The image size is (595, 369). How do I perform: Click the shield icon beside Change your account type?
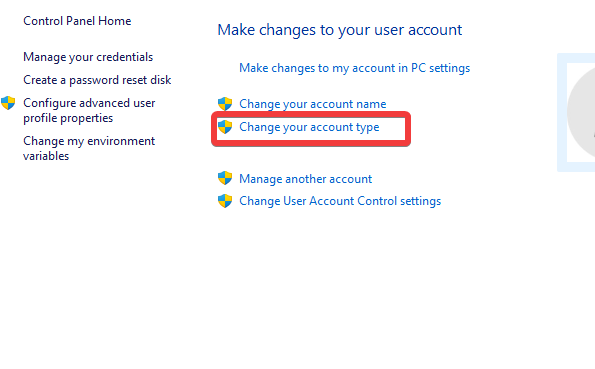coord(225,127)
